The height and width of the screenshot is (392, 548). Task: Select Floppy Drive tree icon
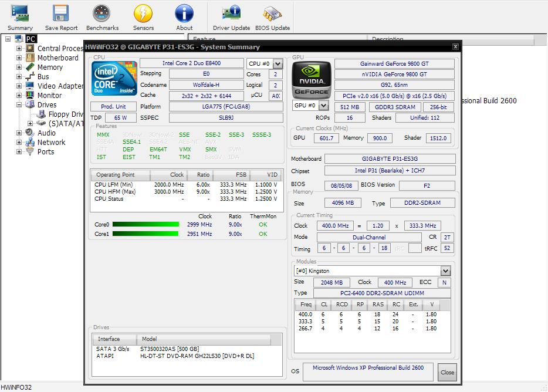click(x=41, y=114)
